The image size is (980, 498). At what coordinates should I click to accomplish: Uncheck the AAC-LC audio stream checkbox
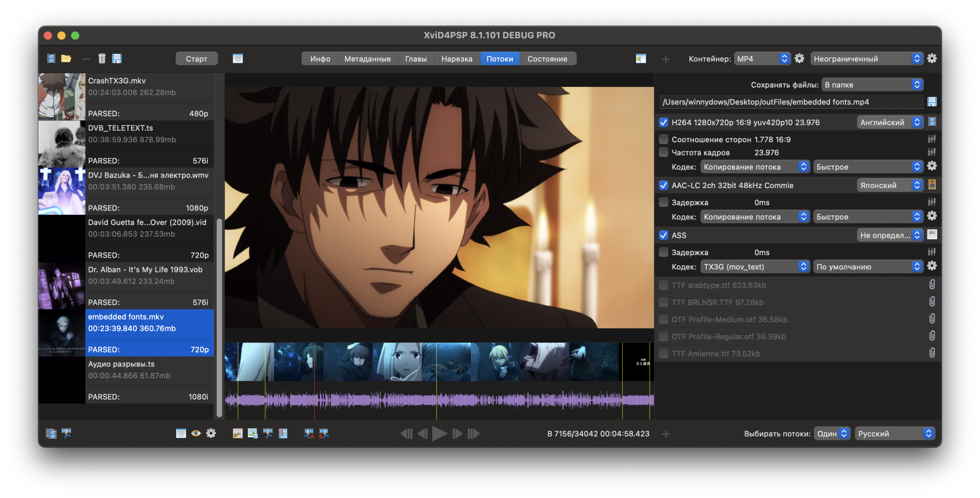click(663, 185)
